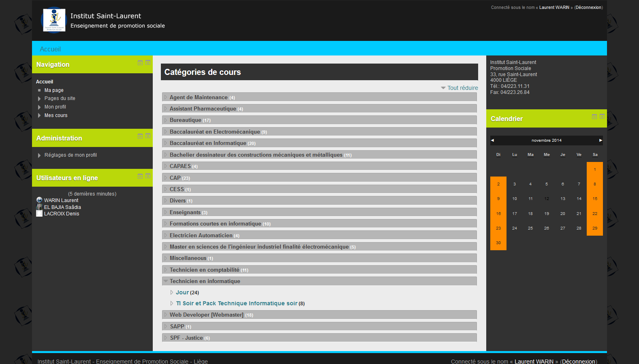Dock the Administration block
The height and width of the screenshot is (364, 639).
pos(148,136)
